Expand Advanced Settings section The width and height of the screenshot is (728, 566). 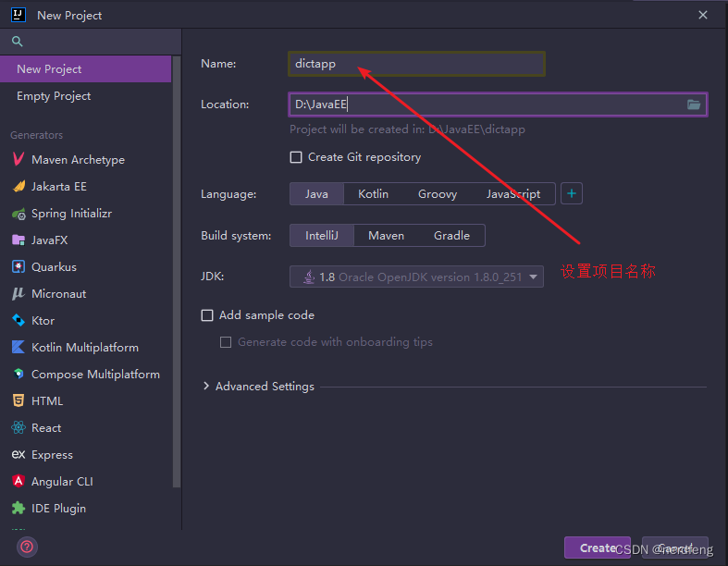tap(206, 387)
